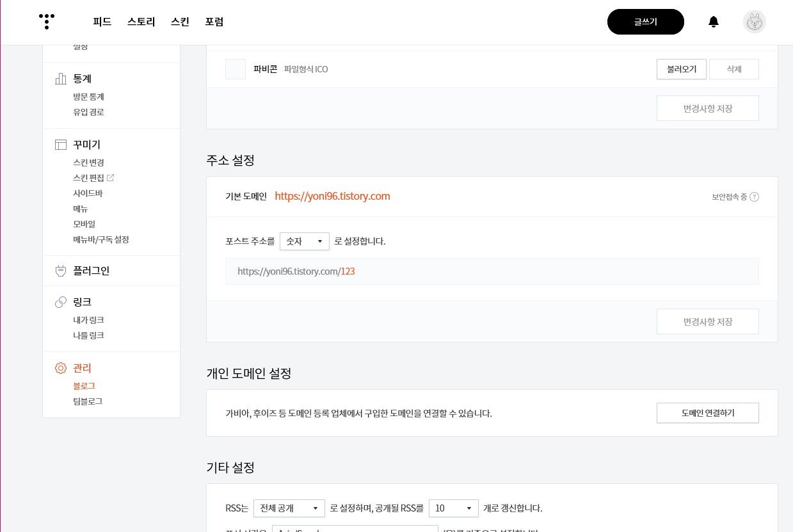This screenshot has height=532, width=793.
Task: Go to 유입 경로 in sidebar
Action: 89,112
